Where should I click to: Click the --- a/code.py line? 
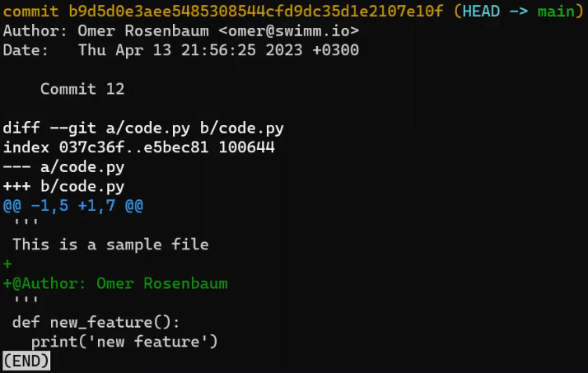pyautogui.click(x=63, y=167)
